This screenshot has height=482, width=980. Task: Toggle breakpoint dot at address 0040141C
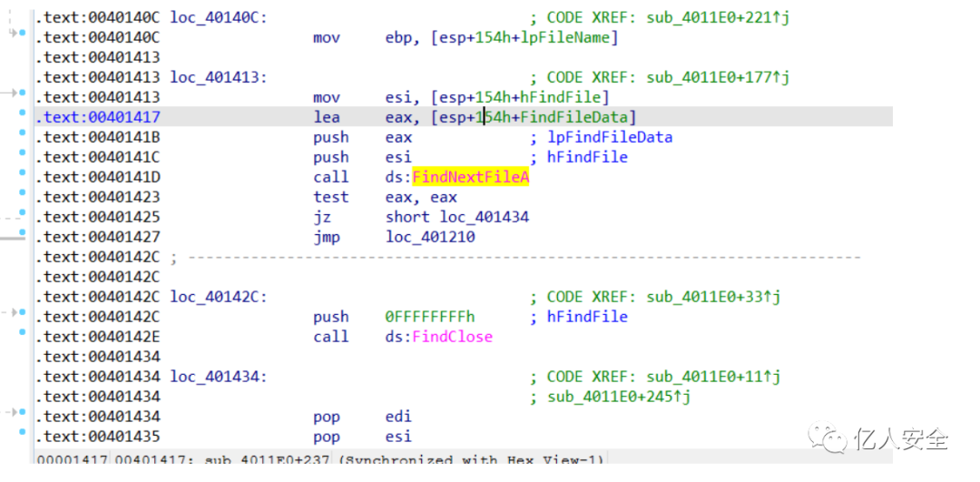[x=23, y=152]
